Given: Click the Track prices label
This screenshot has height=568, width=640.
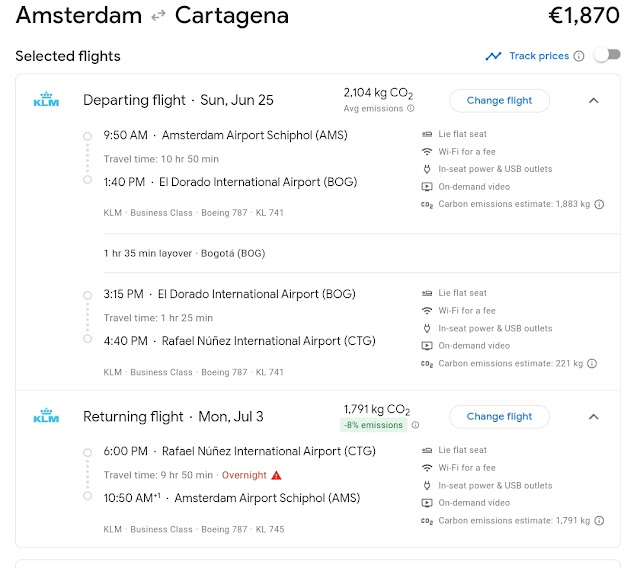Looking at the screenshot, I should tap(539, 56).
